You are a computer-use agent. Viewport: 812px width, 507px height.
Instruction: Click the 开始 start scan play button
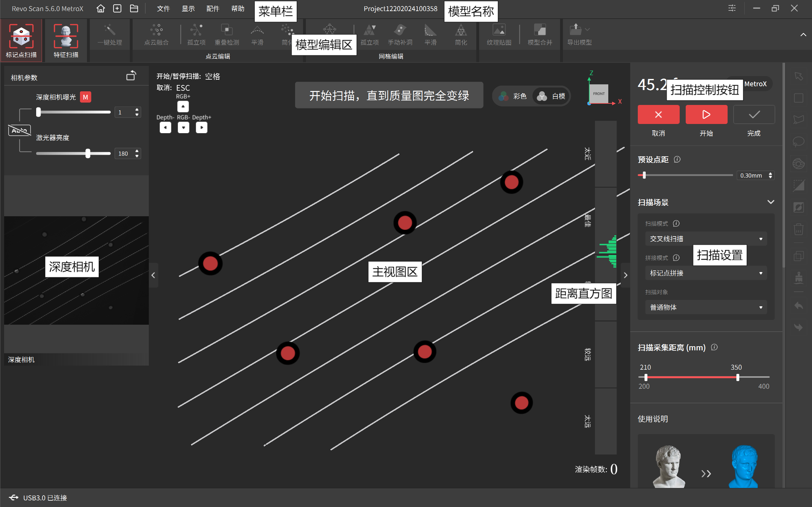[706, 114]
